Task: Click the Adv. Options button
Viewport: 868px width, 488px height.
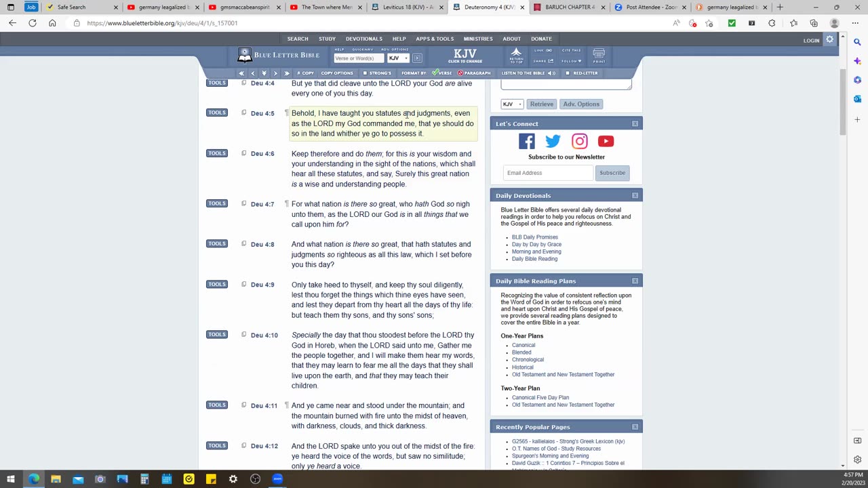Action: point(581,104)
